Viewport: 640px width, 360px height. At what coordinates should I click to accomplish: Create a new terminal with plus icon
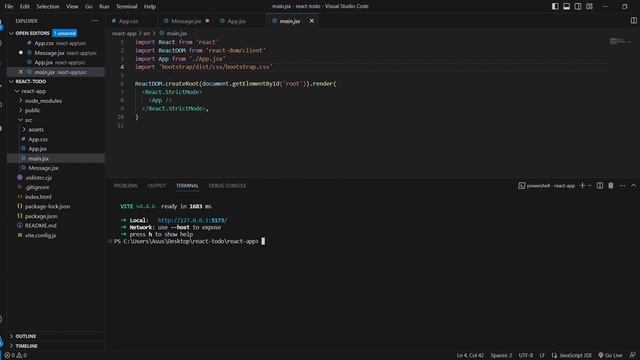pos(582,186)
